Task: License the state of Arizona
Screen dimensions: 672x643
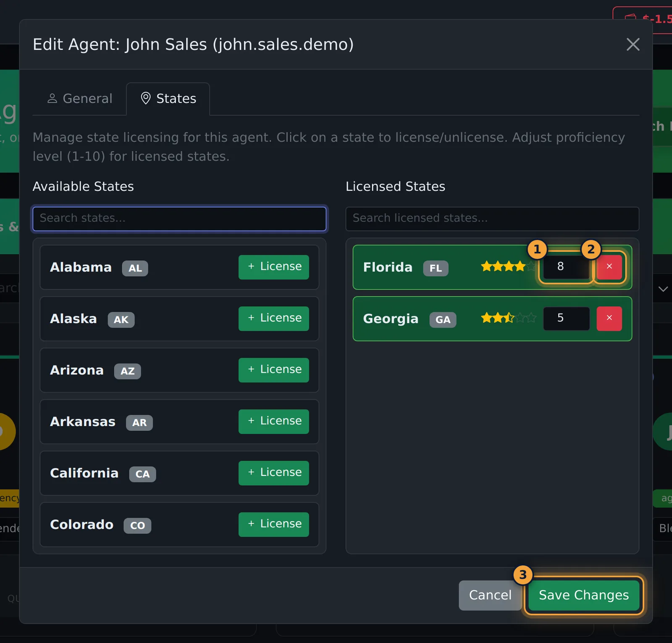Action: 274,370
